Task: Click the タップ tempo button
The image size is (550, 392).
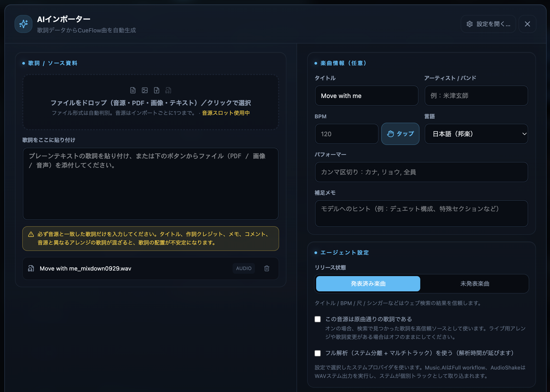Action: (400, 134)
